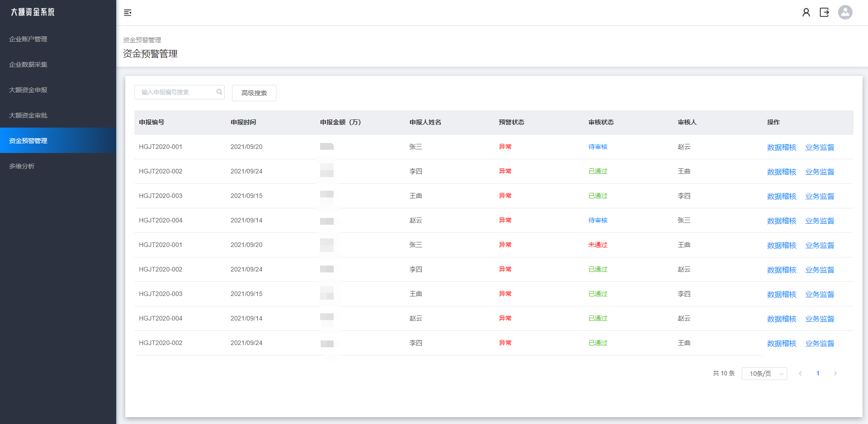Open 大额资金申报 menu item
The width and height of the screenshot is (868, 424).
58,90
